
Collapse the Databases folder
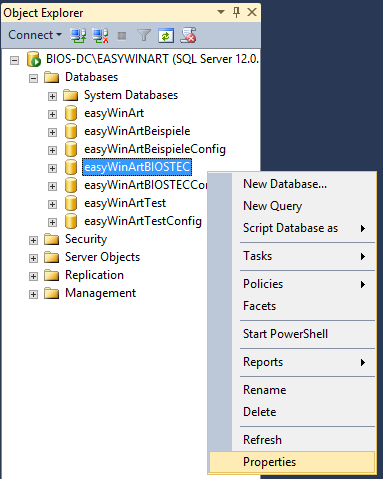33,78
